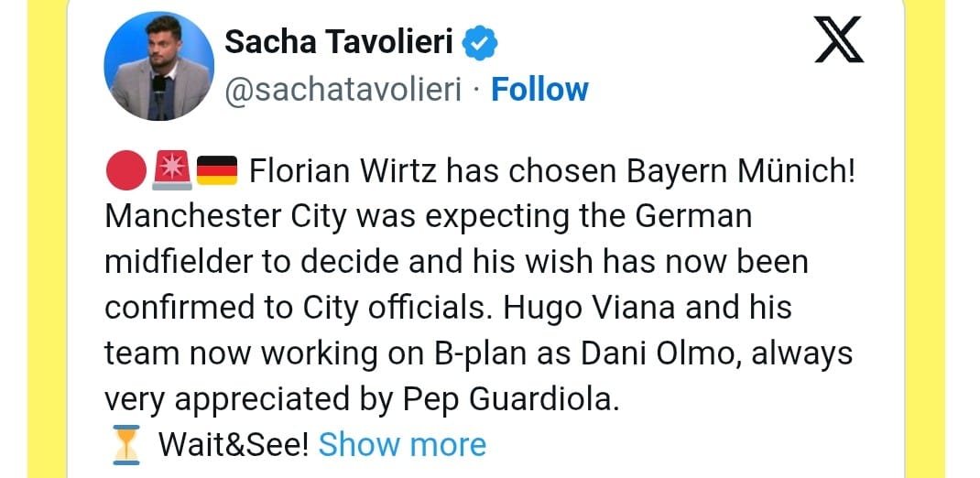Open Sacha Tavolieri's profile picture

tap(158, 66)
